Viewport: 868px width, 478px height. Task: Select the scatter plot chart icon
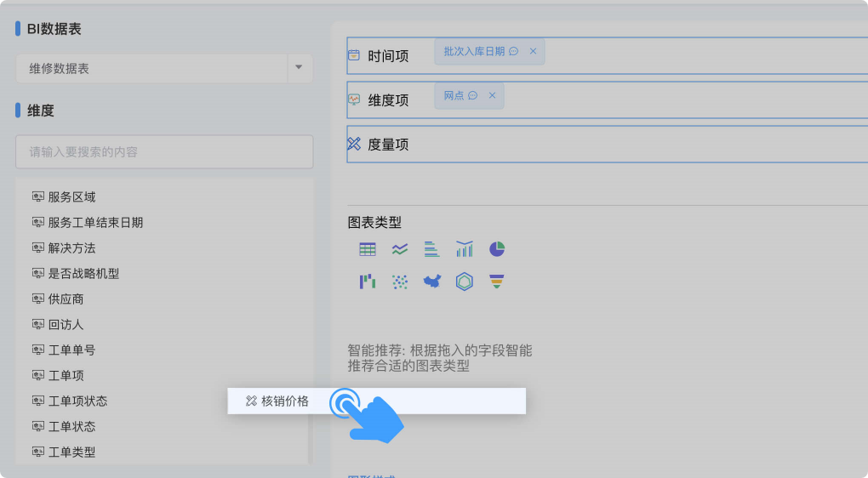400,282
